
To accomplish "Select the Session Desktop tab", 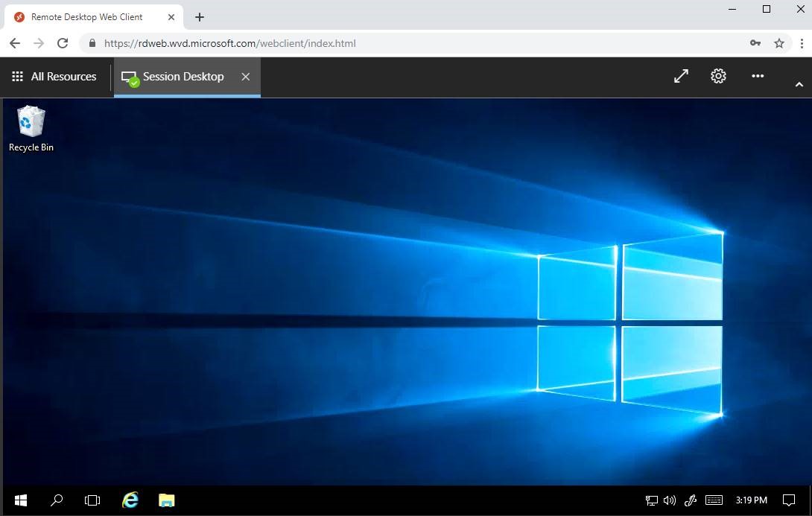I will tap(187, 77).
